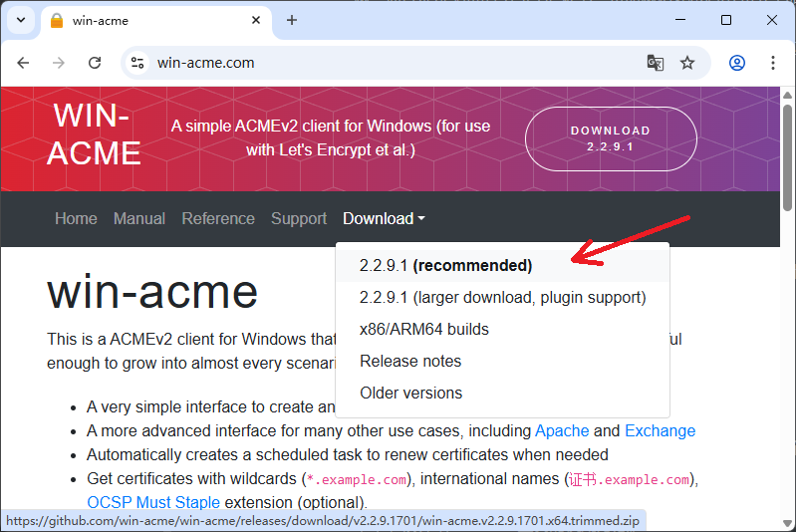
Task: Open the Apache link
Action: tap(562, 431)
